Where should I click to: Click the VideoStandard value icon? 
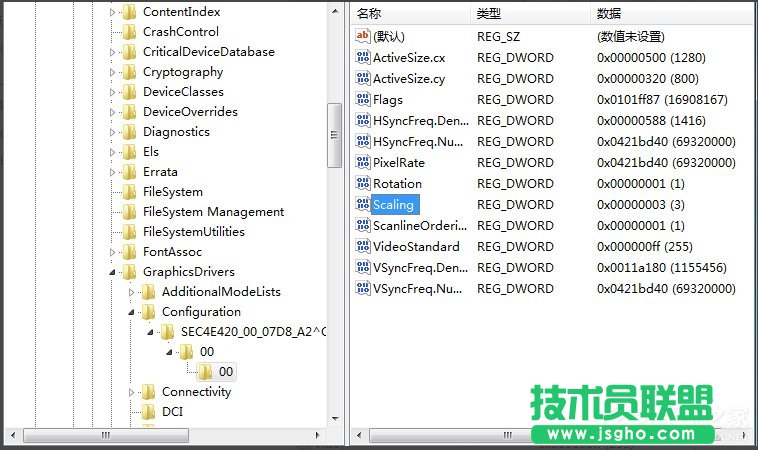pyautogui.click(x=363, y=246)
